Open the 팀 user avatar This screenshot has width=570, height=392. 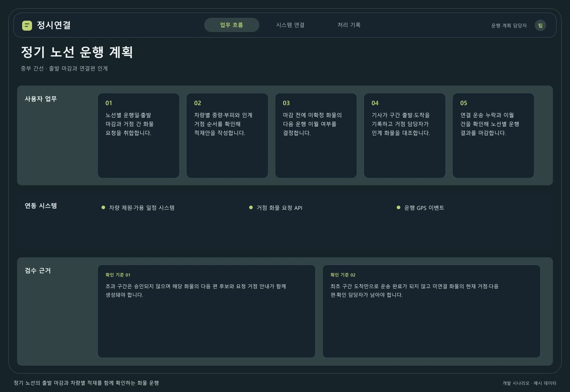tap(540, 25)
